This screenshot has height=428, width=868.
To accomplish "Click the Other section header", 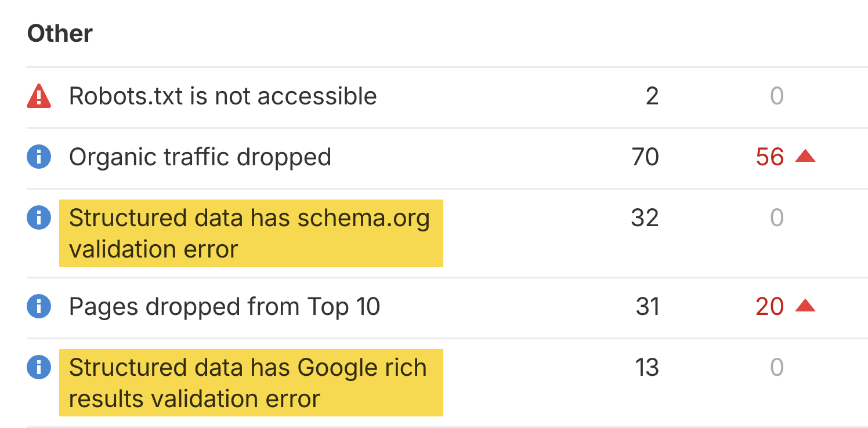I will tap(59, 33).
